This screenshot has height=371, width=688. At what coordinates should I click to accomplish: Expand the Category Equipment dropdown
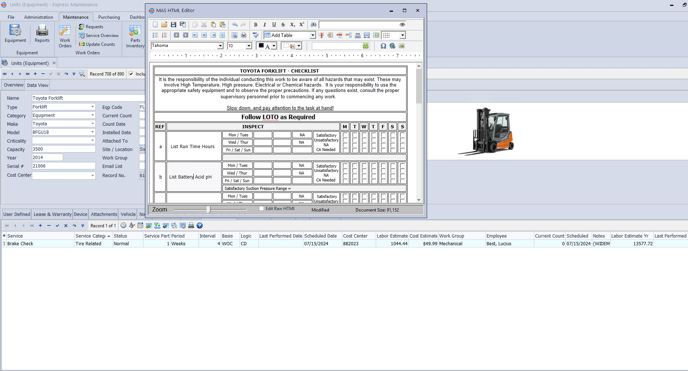(x=93, y=115)
